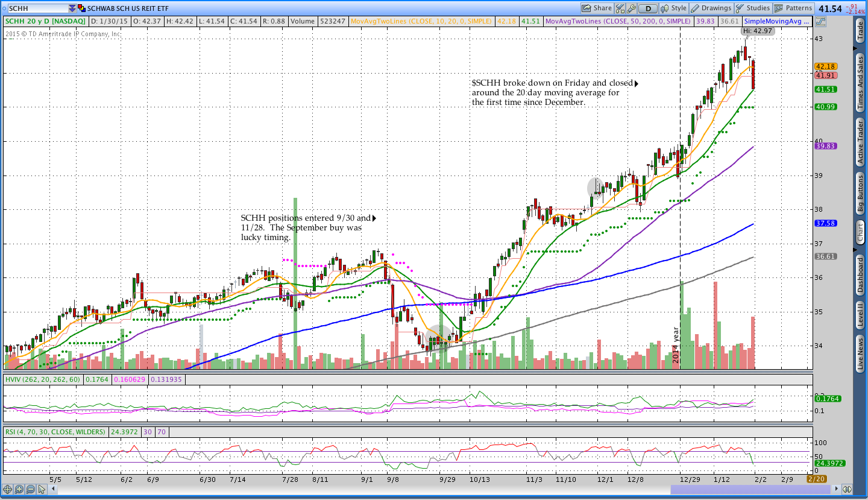The width and height of the screenshot is (868, 500).
Task: Click the candlestick icon next to Style
Action: pos(665,8)
